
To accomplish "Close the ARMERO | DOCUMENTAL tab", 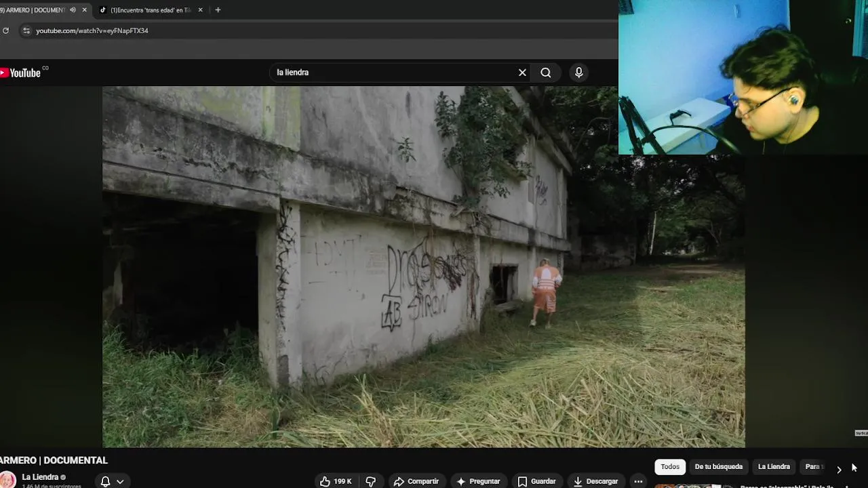I will coord(84,10).
